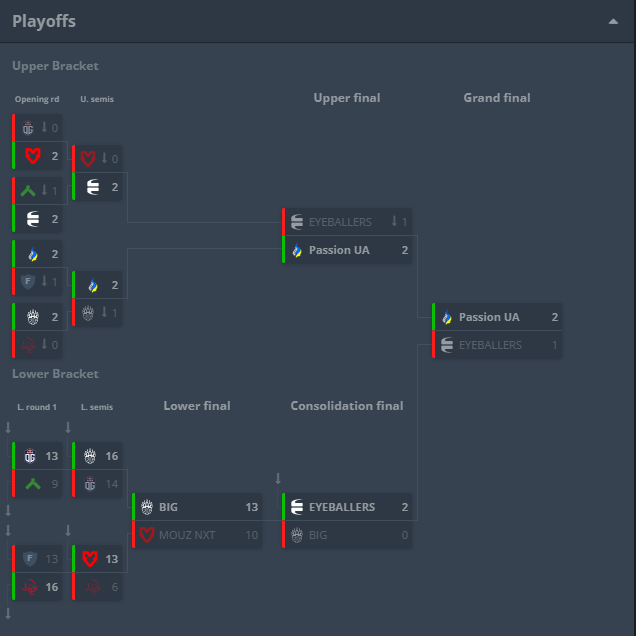Open the Passion UA flame logo in Grand final
The width and height of the screenshot is (636, 636).
pyautogui.click(x=446, y=317)
